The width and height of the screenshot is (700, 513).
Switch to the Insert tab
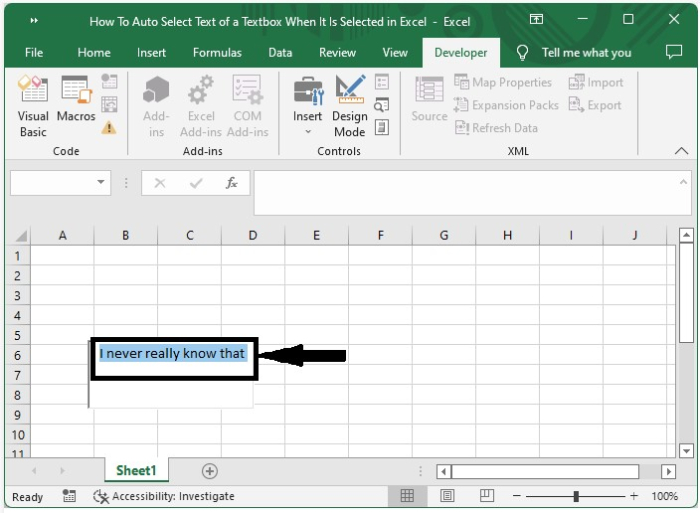[151, 53]
